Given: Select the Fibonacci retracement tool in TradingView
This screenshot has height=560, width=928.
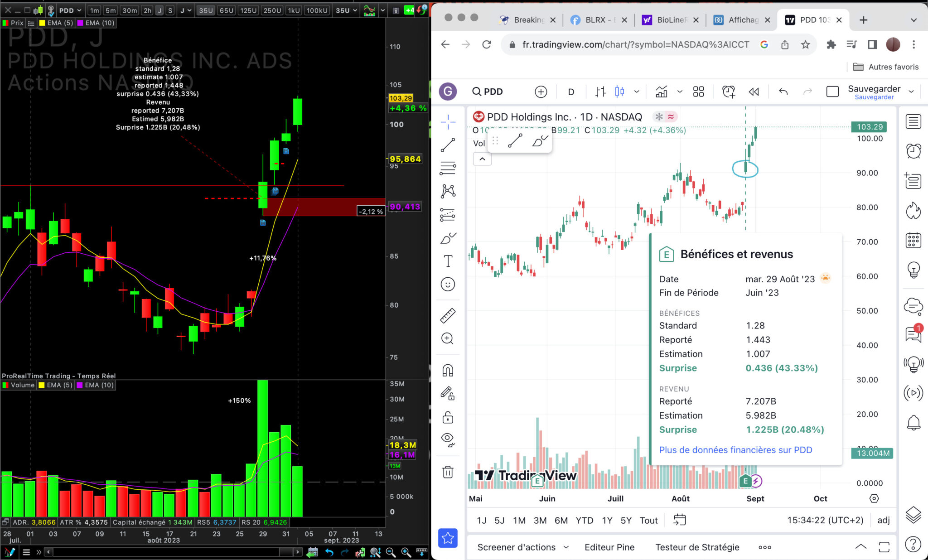Looking at the screenshot, I should [448, 168].
